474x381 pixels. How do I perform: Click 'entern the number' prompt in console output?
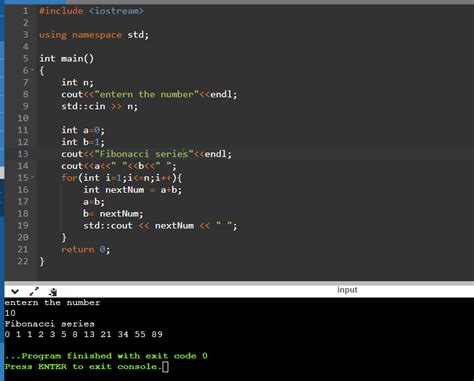click(52, 303)
